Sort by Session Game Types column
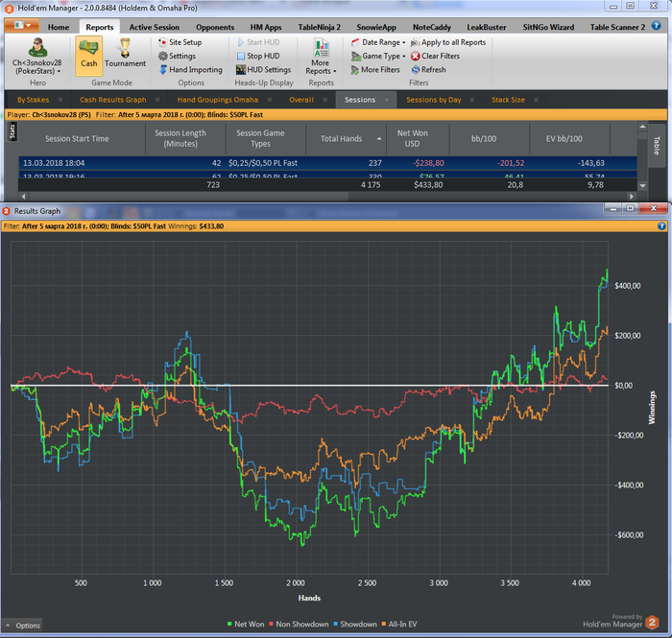Screen dimensions: 672x638 tap(266, 139)
